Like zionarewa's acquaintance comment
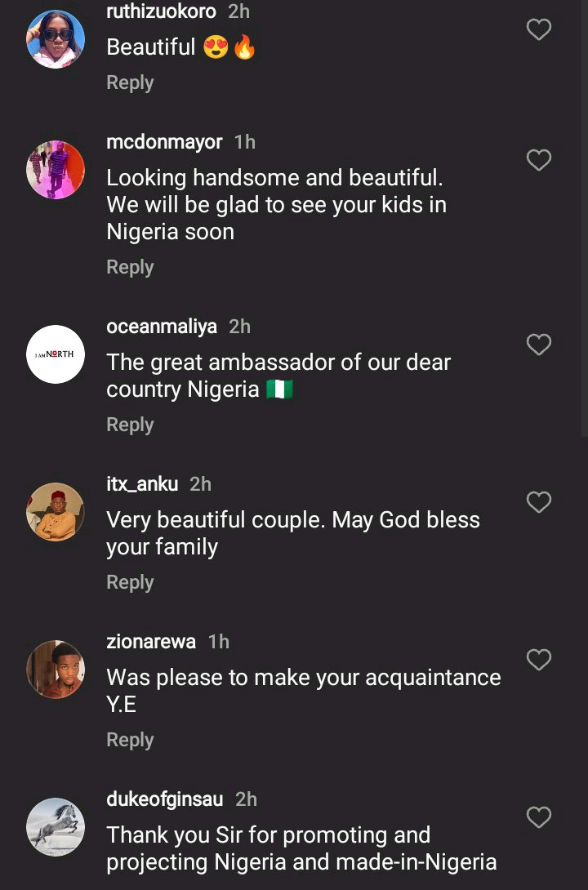This screenshot has height=890, width=588. pos(539,660)
